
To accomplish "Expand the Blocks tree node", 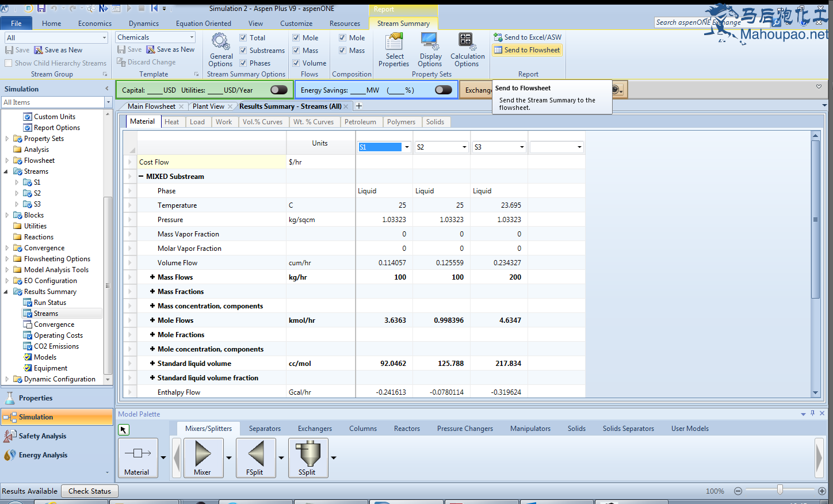I will click(7, 215).
